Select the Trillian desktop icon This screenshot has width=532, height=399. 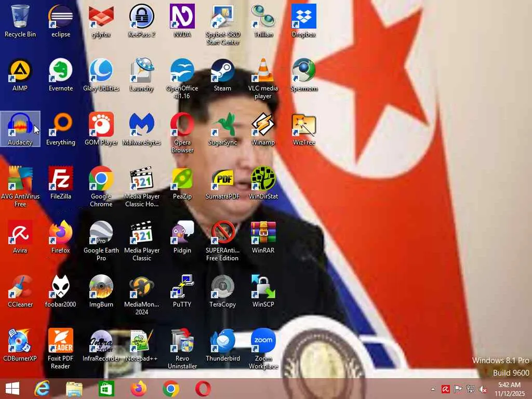(263, 21)
